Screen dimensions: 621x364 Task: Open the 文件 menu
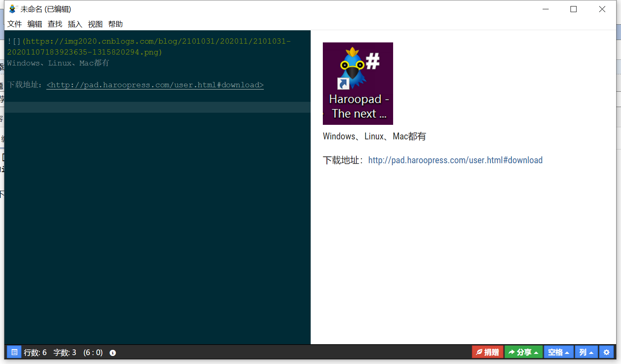pyautogui.click(x=15, y=24)
